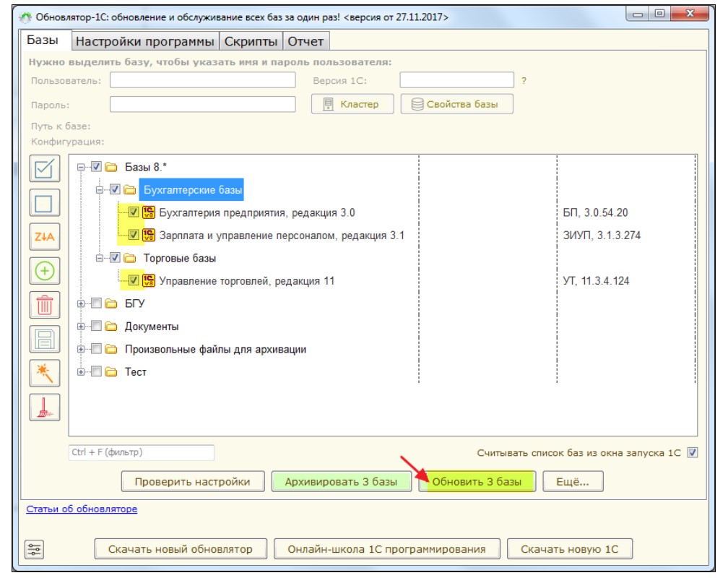This screenshot has height=578, width=728.
Task: Collapse the Бухгалтерские базы node
Action: click(x=100, y=189)
